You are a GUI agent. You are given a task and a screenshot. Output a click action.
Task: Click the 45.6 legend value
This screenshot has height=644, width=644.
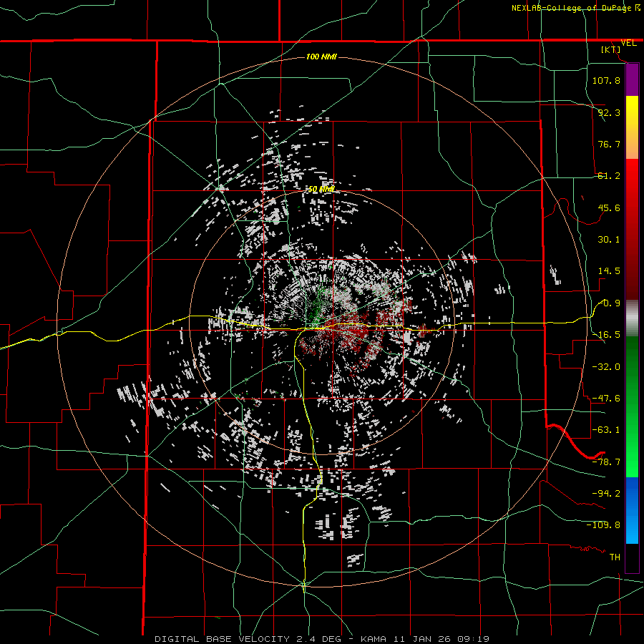pyautogui.click(x=609, y=208)
